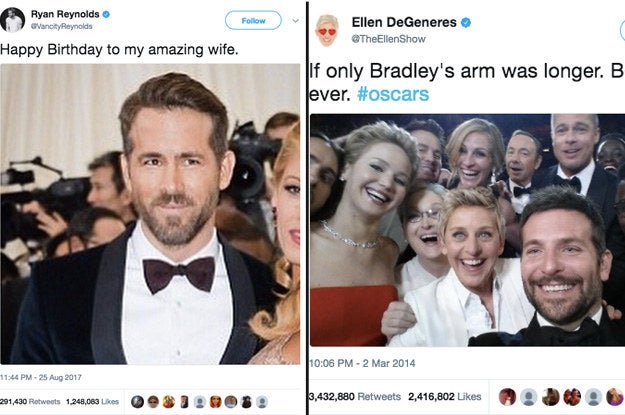Click first liker avatar under Ellen's tweet
This screenshot has height=415, width=625.
point(507,397)
